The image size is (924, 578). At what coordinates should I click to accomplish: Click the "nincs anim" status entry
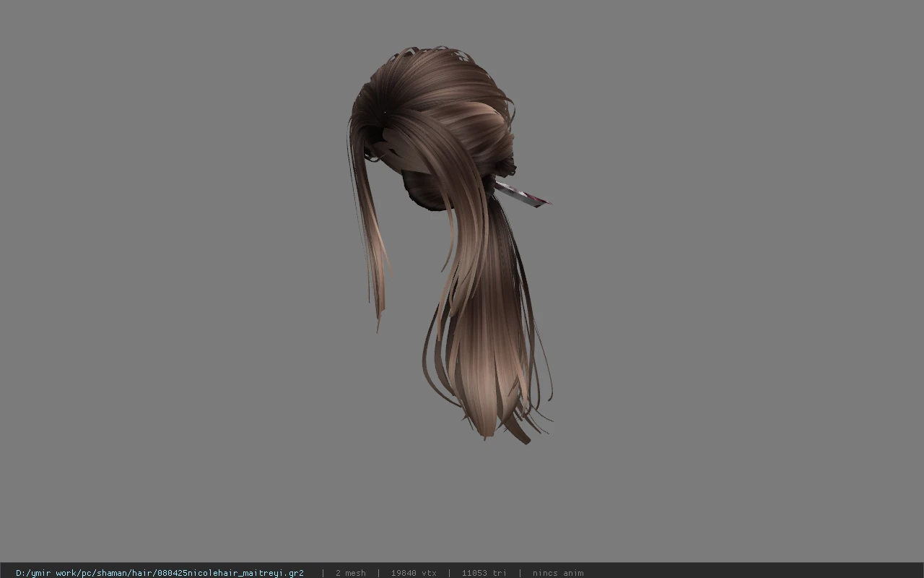point(557,573)
